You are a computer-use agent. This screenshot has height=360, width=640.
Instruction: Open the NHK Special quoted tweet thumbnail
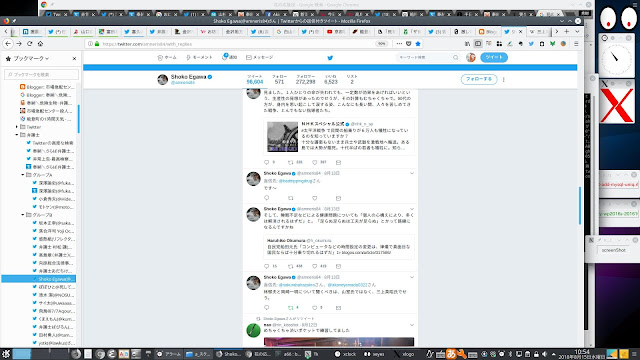tap(282, 136)
